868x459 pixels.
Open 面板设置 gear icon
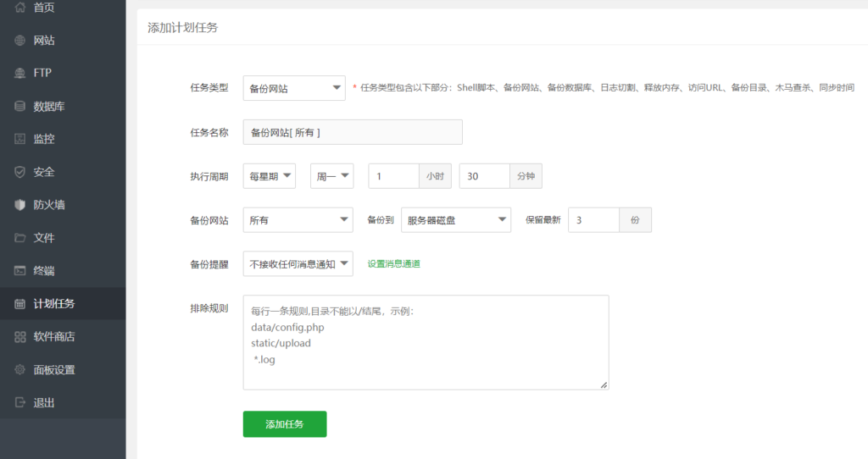(x=19, y=370)
